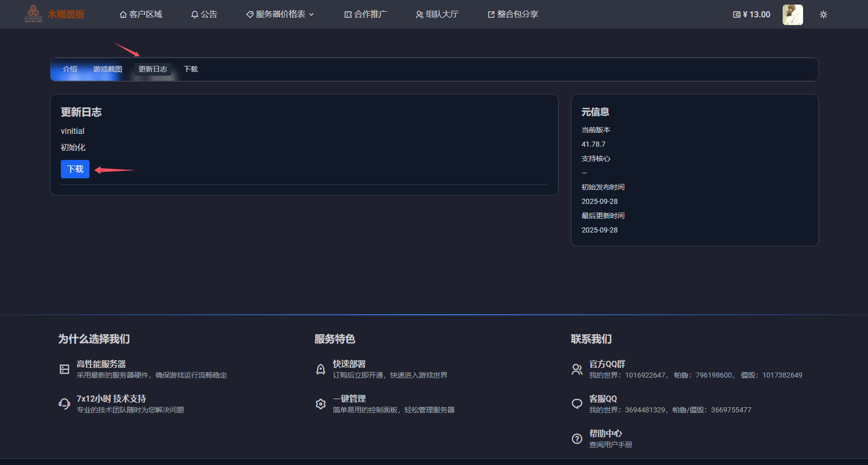Click the 快速部署 rocket icon

pos(321,369)
